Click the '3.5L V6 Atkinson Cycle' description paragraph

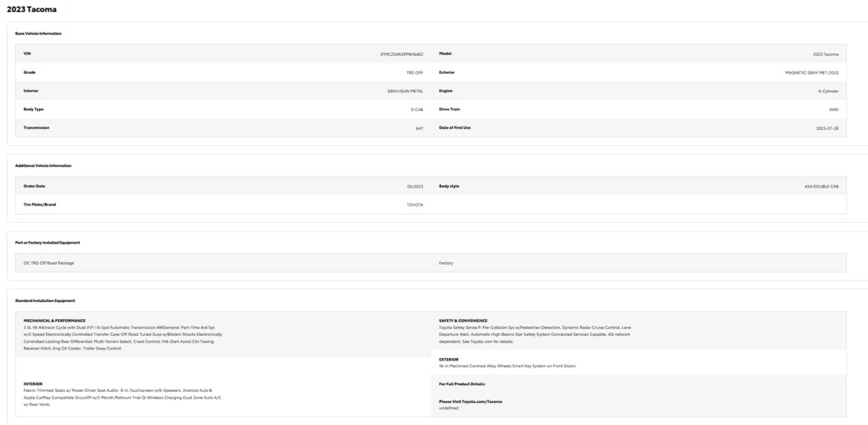tap(123, 338)
